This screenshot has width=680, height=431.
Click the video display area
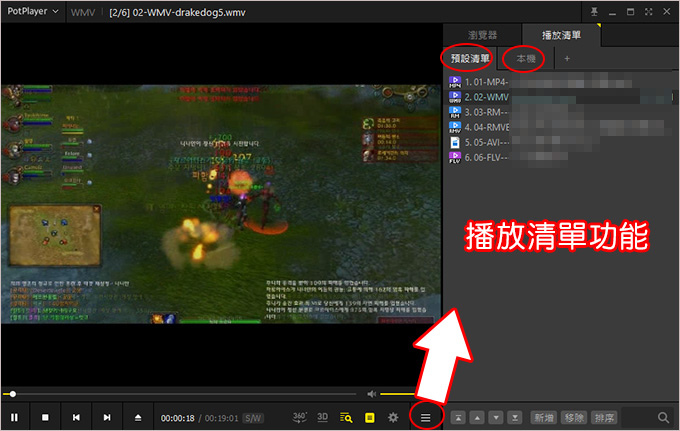(221, 204)
